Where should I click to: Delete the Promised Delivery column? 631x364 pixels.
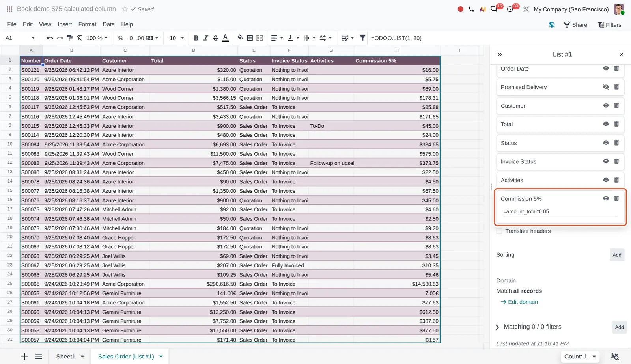pyautogui.click(x=616, y=87)
